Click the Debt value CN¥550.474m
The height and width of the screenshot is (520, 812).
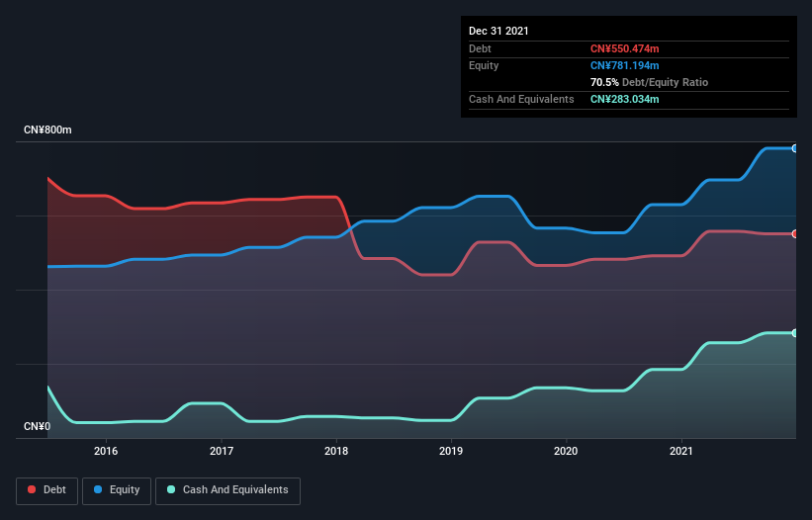click(x=624, y=48)
